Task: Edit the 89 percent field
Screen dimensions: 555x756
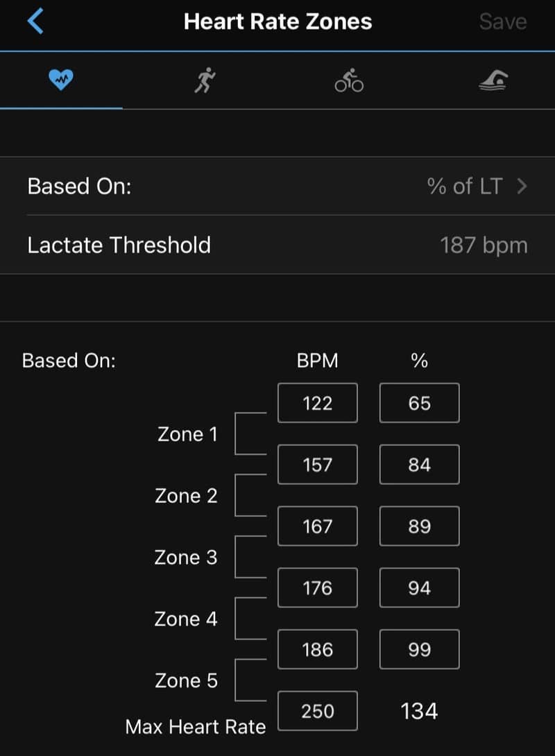Action: 420,526
